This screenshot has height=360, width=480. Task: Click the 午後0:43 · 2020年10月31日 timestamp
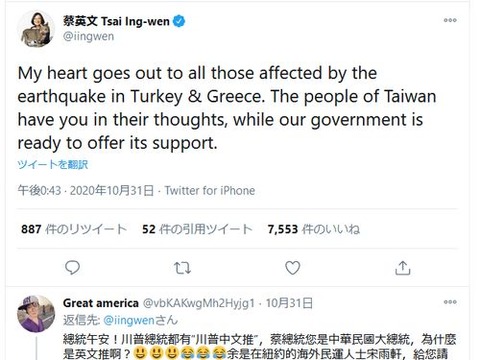pos(86,191)
